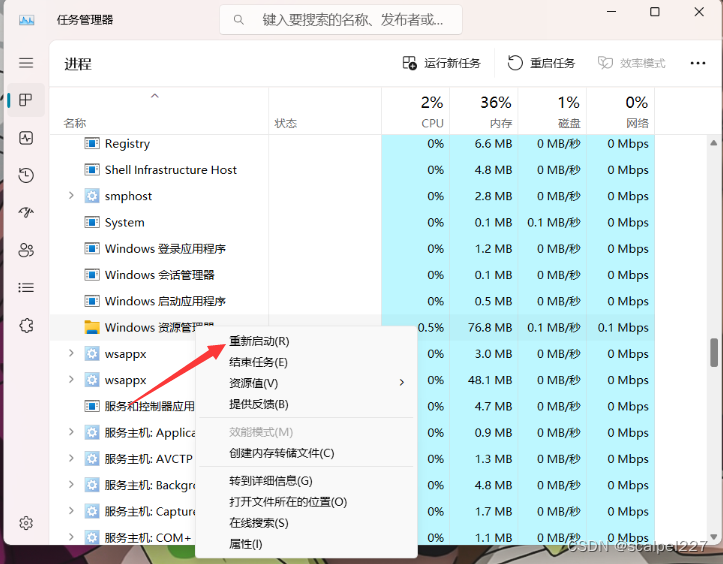The height and width of the screenshot is (564, 723).
Task: Open the hamburger navigation menu
Action: click(26, 63)
